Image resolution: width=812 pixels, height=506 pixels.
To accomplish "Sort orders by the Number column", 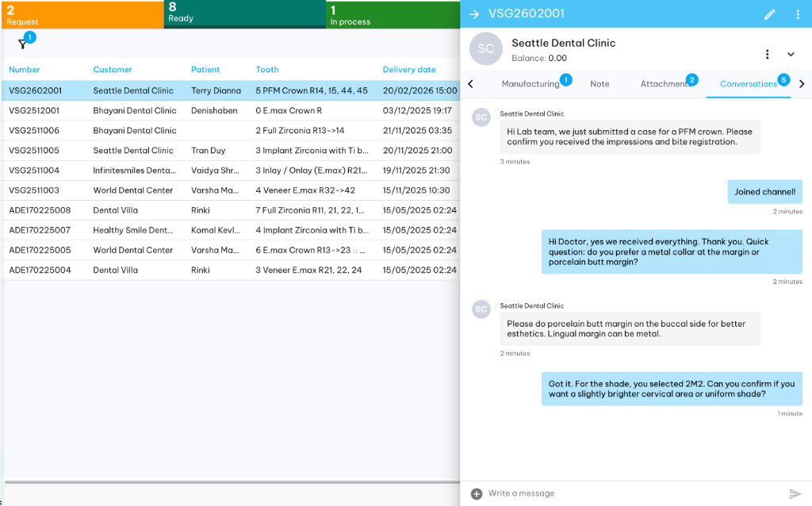I will pyautogui.click(x=23, y=70).
